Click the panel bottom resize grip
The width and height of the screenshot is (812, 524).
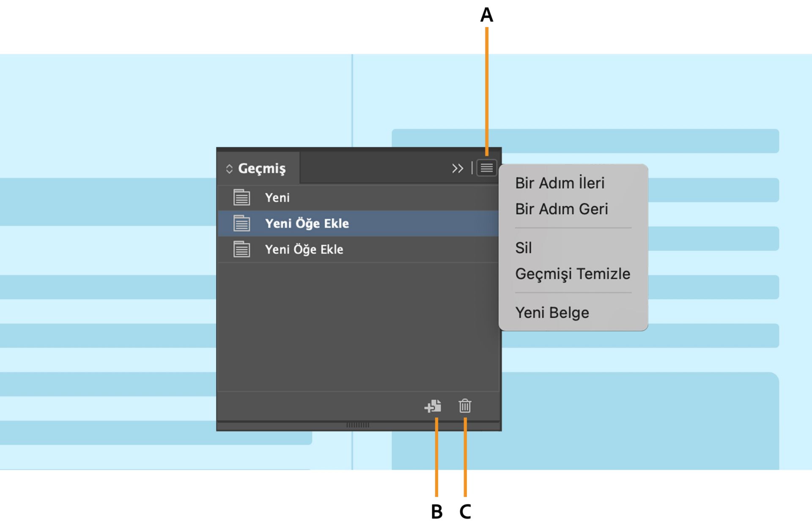pos(358,425)
